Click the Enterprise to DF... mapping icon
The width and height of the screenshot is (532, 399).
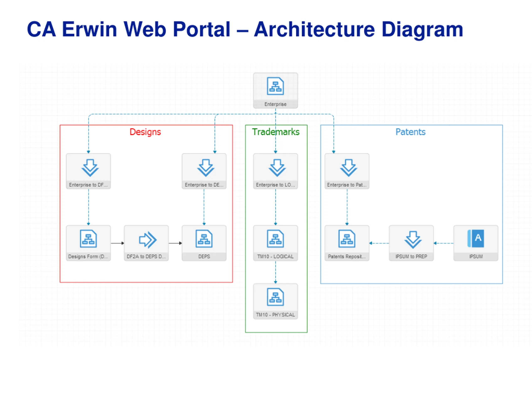point(90,168)
